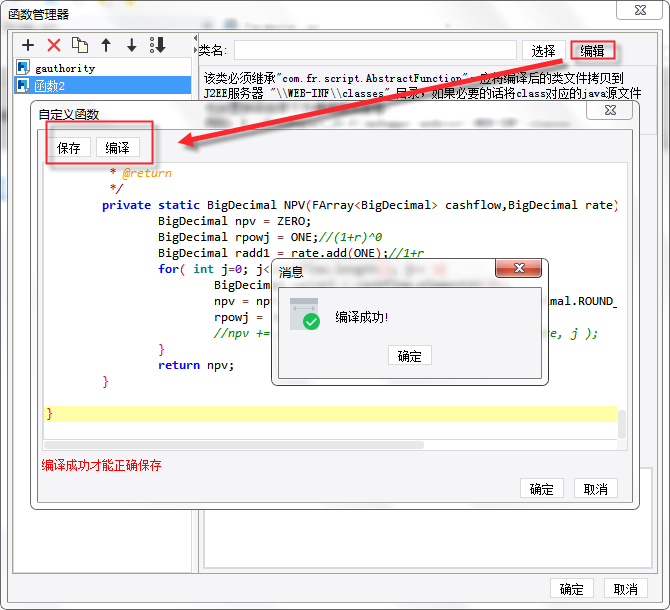Click the sort functions icon

pyautogui.click(x=158, y=45)
